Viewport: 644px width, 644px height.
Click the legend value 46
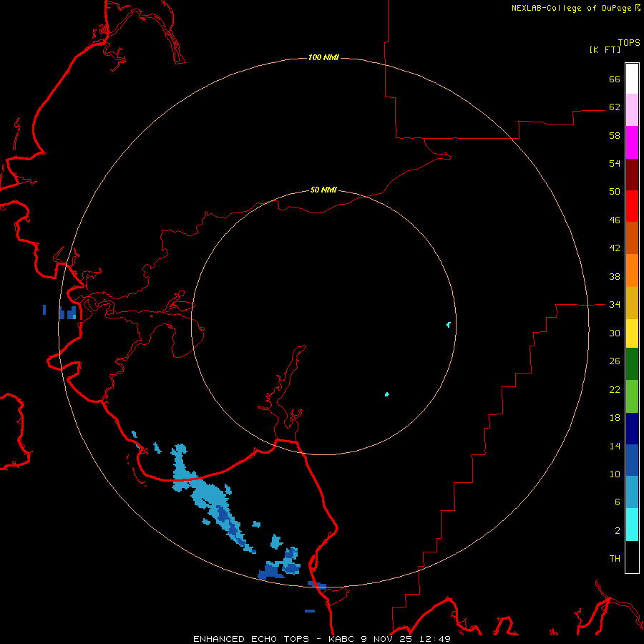pos(615,220)
